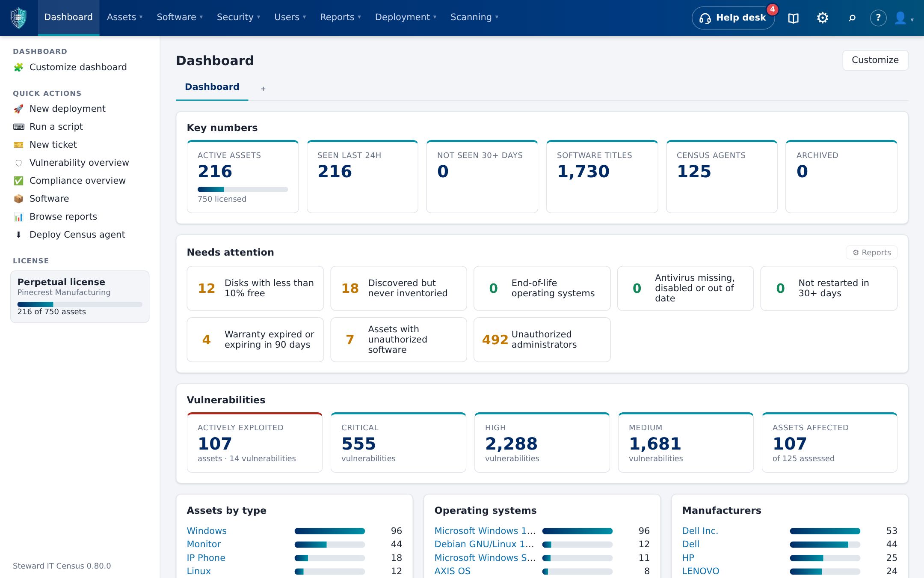Click the ticket icon for New ticket
This screenshot has width=924, height=578.
[x=18, y=145]
